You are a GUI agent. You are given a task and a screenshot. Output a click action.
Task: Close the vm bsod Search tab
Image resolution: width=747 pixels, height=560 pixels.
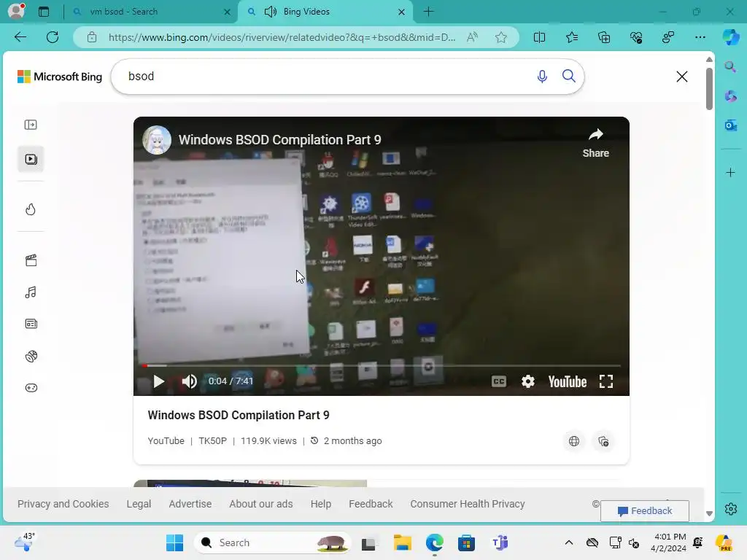pos(228,12)
